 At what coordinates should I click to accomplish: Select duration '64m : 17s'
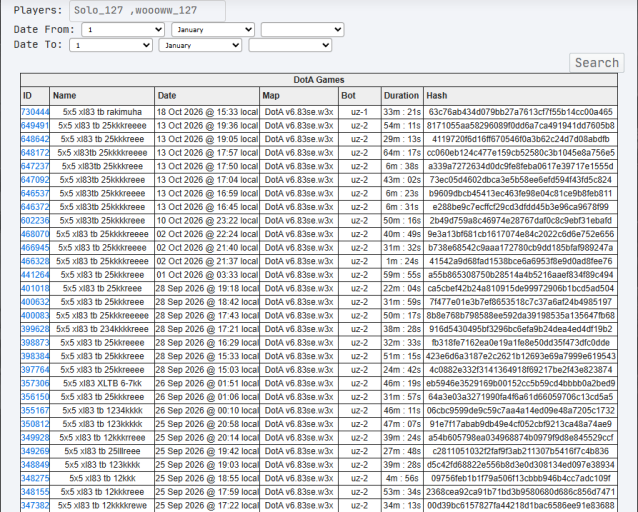pyautogui.click(x=402, y=153)
